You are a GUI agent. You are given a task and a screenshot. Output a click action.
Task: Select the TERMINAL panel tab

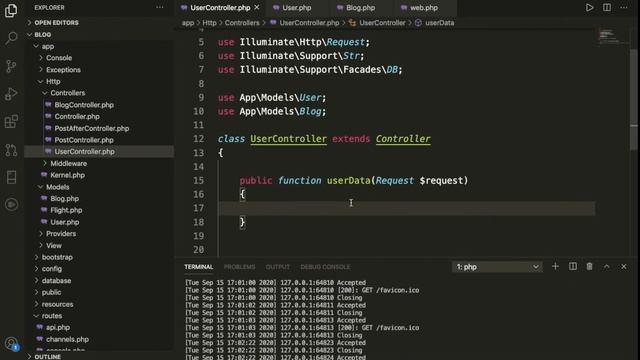tap(199, 267)
